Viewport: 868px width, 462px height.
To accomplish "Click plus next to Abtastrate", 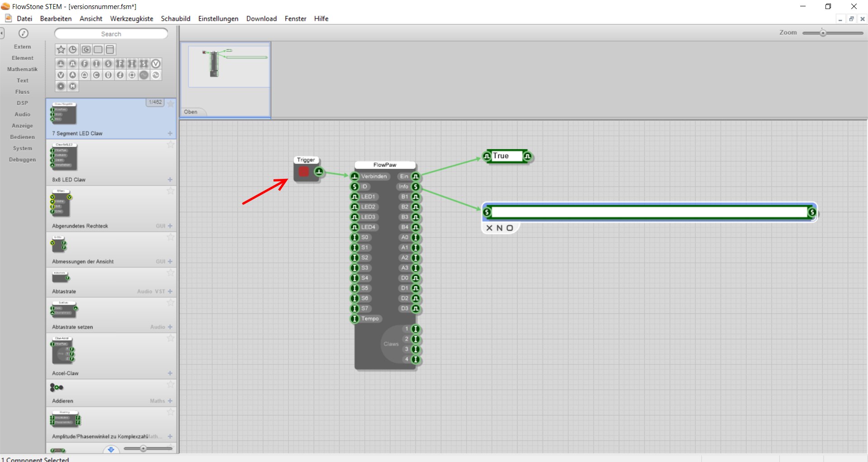I will pyautogui.click(x=170, y=291).
